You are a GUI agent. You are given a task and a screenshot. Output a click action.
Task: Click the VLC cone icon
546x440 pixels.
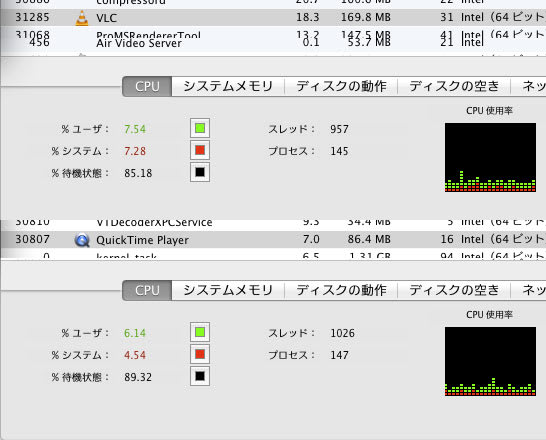coord(82,18)
